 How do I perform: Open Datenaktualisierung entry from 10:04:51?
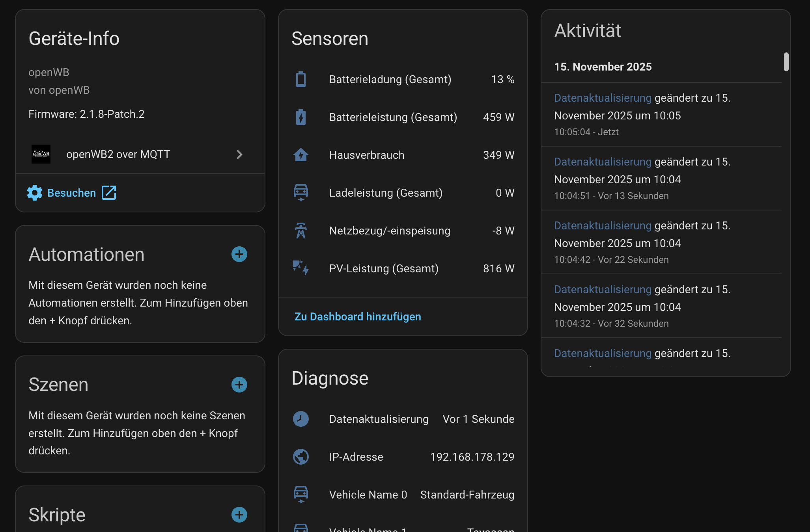tap(603, 162)
